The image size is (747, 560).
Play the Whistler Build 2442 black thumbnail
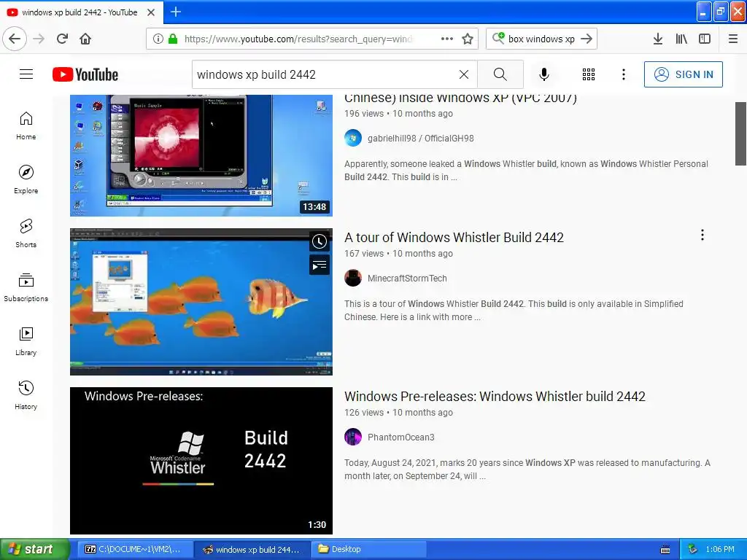[201, 461]
